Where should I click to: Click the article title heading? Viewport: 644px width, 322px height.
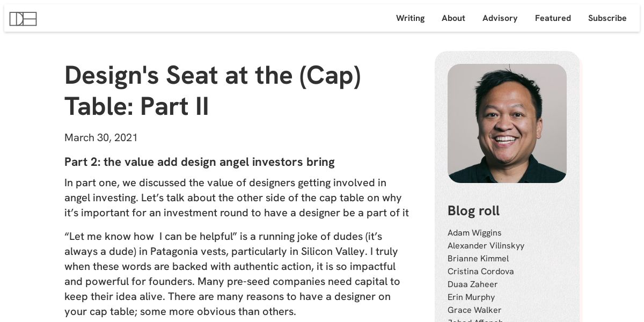coord(213,91)
